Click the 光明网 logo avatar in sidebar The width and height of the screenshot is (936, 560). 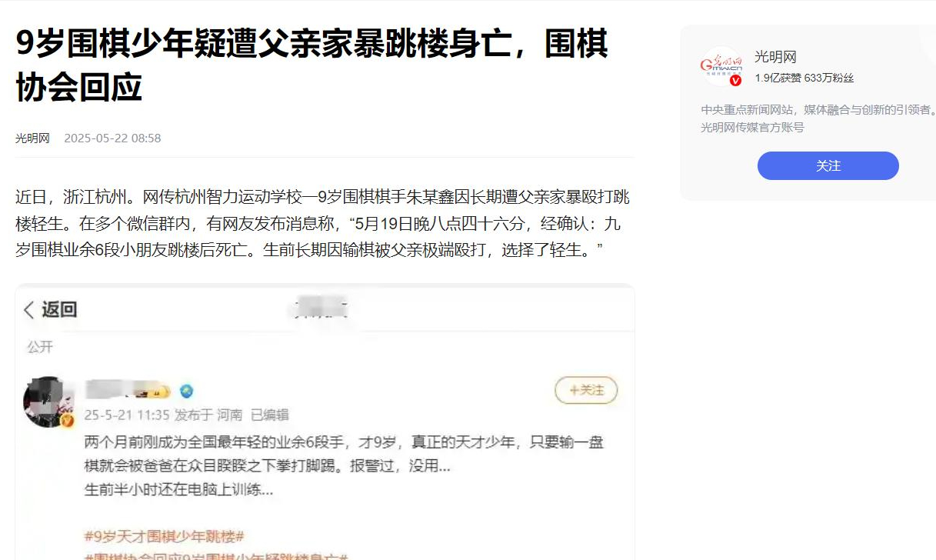click(721, 66)
